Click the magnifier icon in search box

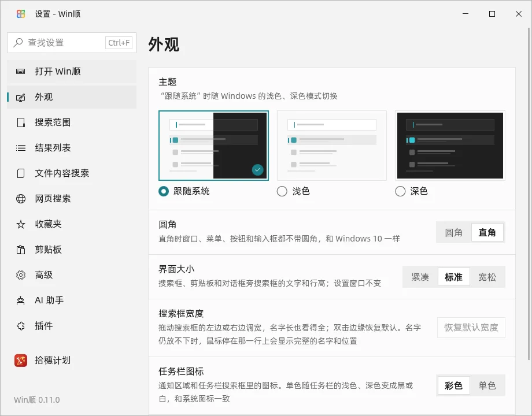(18, 43)
